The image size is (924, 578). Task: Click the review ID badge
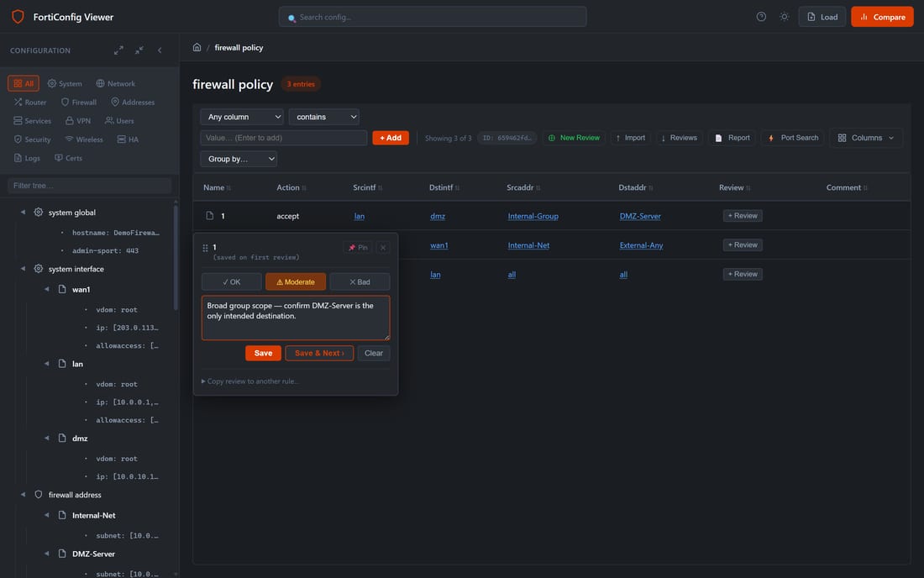point(507,138)
